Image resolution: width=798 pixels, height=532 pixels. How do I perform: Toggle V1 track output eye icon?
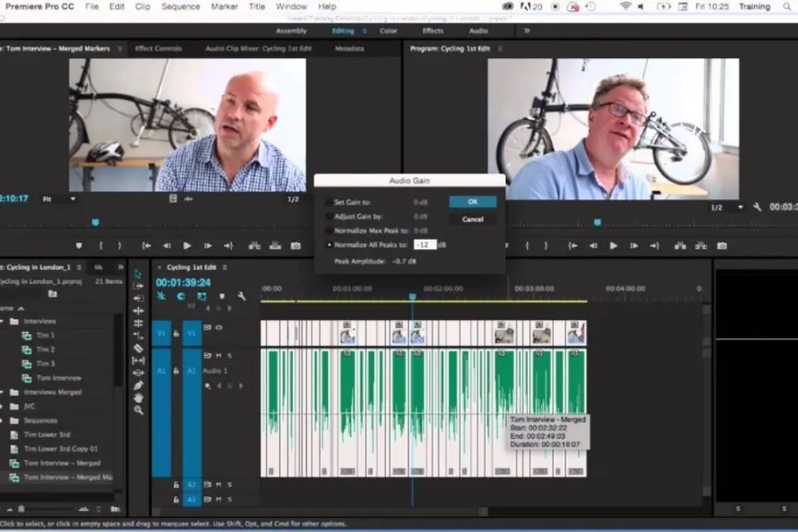coord(218,328)
